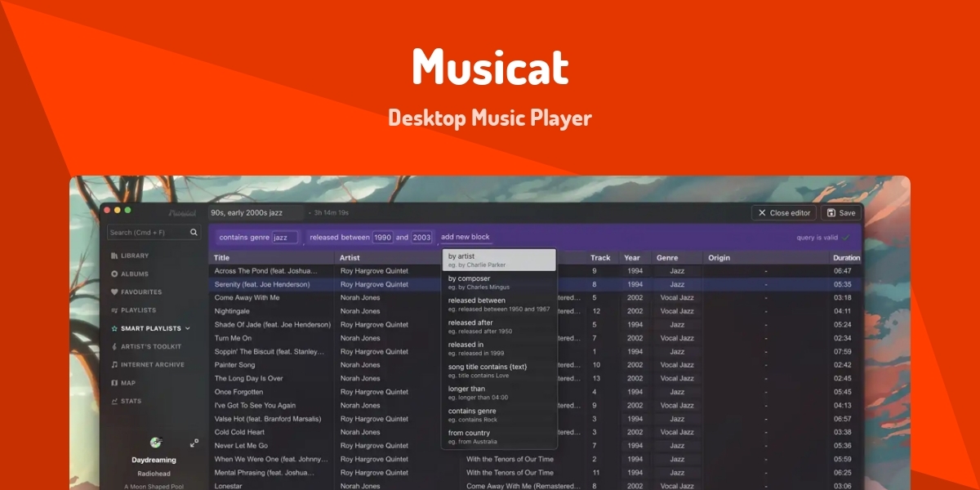Select the 'Nightingale' track
Viewport: 980px width, 490px height.
click(232, 311)
